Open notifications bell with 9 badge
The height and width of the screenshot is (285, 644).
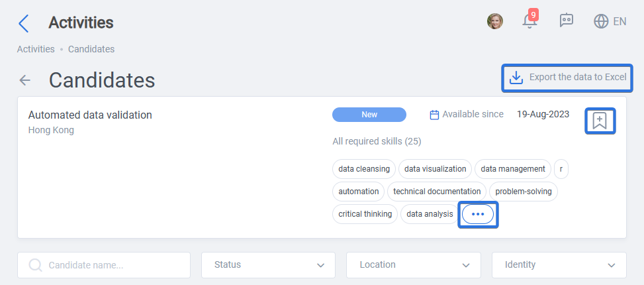[x=529, y=21]
